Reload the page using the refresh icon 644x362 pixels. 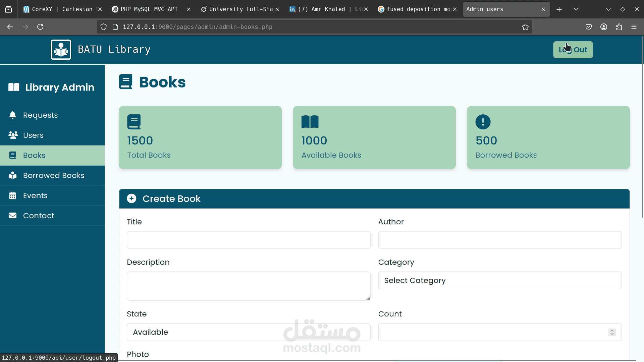(40, 27)
